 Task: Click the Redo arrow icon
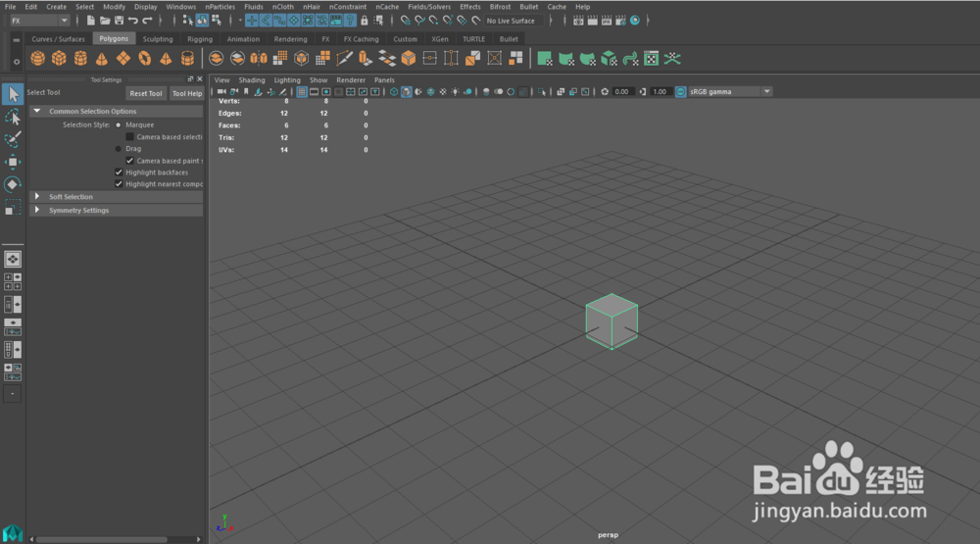(x=148, y=21)
